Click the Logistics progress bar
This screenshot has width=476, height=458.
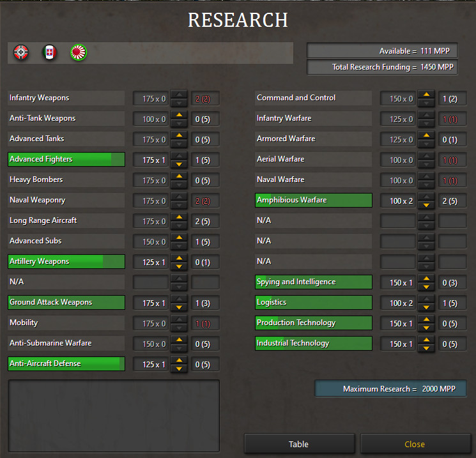coord(314,302)
